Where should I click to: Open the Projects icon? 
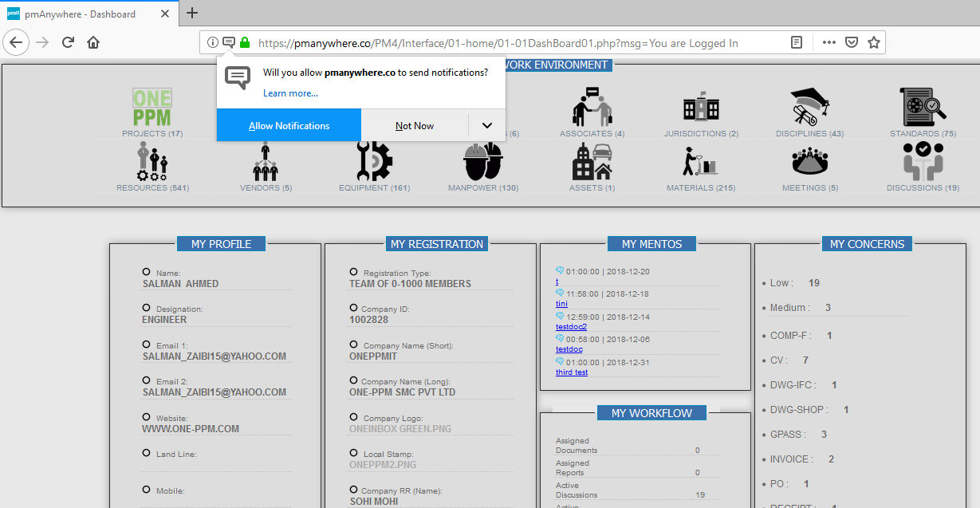click(152, 108)
